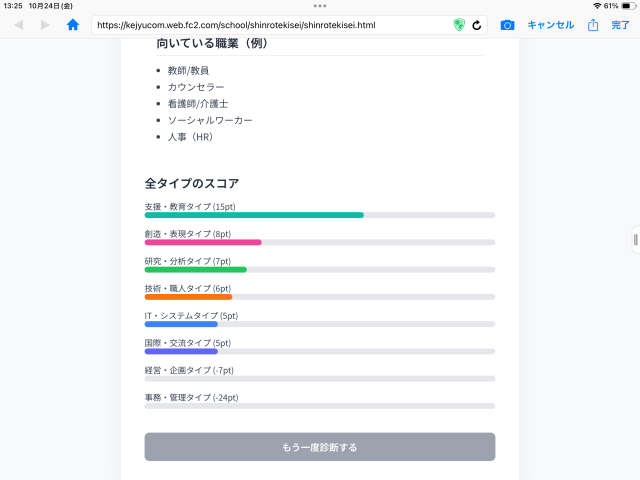Tap the 事務・管理タイプ score bar
This screenshot has height=480, width=640.
[319, 405]
